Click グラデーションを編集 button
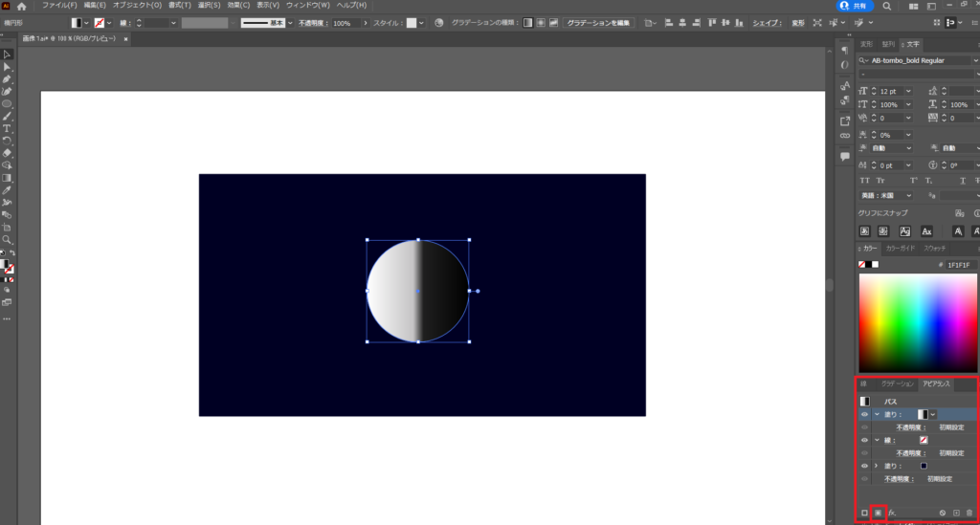 pyautogui.click(x=599, y=23)
